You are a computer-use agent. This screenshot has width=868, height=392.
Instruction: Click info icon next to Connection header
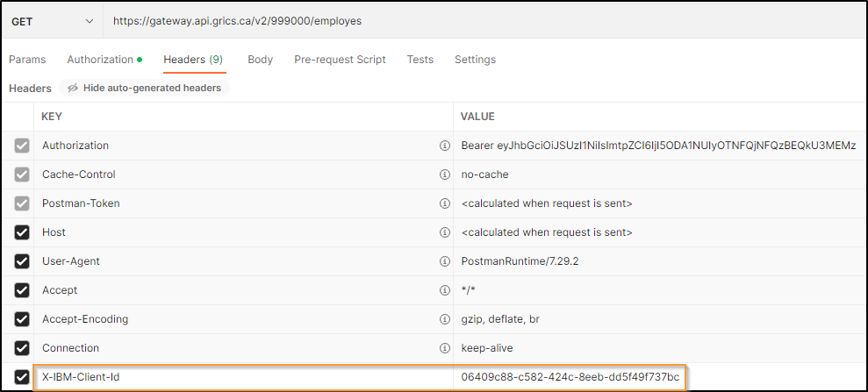point(444,348)
